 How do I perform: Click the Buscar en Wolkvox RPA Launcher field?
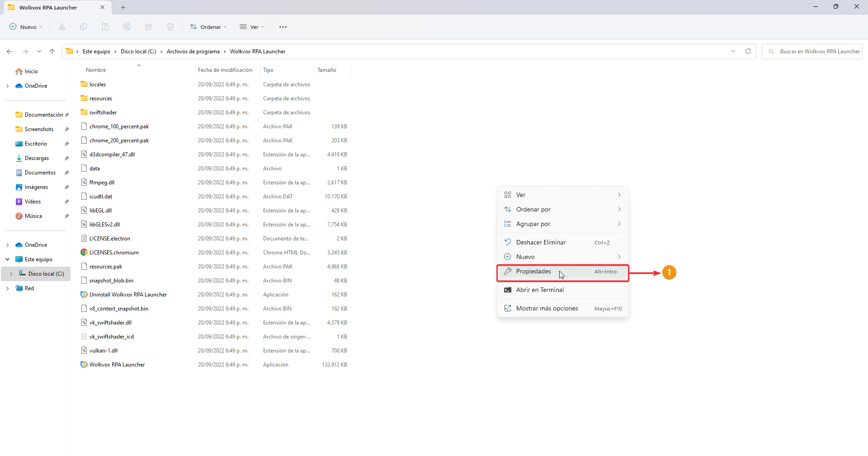[x=812, y=52]
